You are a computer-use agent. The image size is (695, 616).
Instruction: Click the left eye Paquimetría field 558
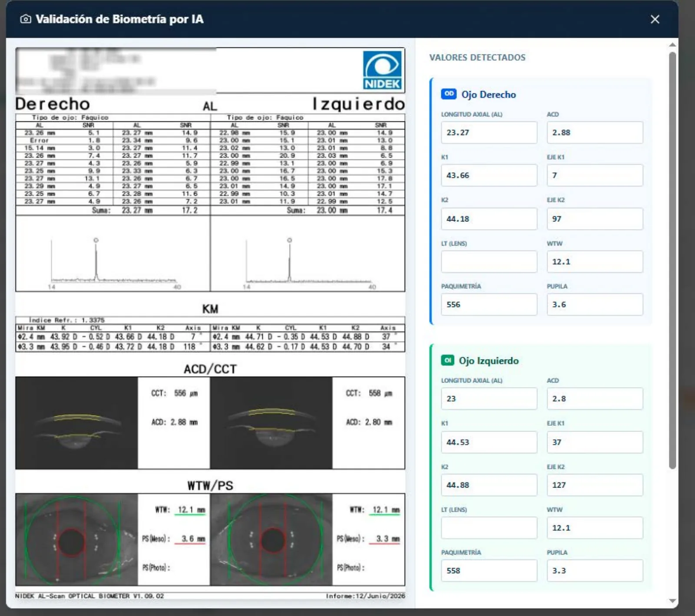pos(489,570)
